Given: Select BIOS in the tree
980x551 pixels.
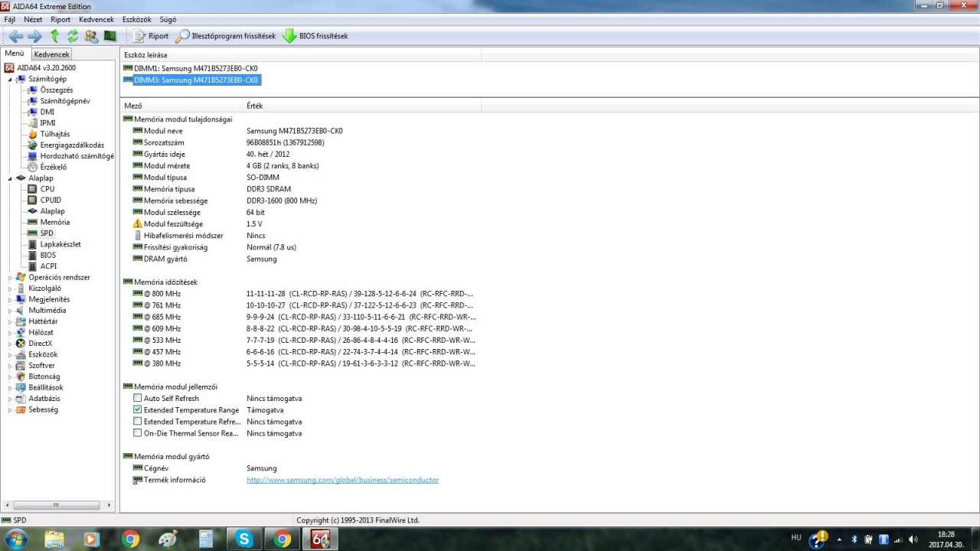Looking at the screenshot, I should click(48, 255).
